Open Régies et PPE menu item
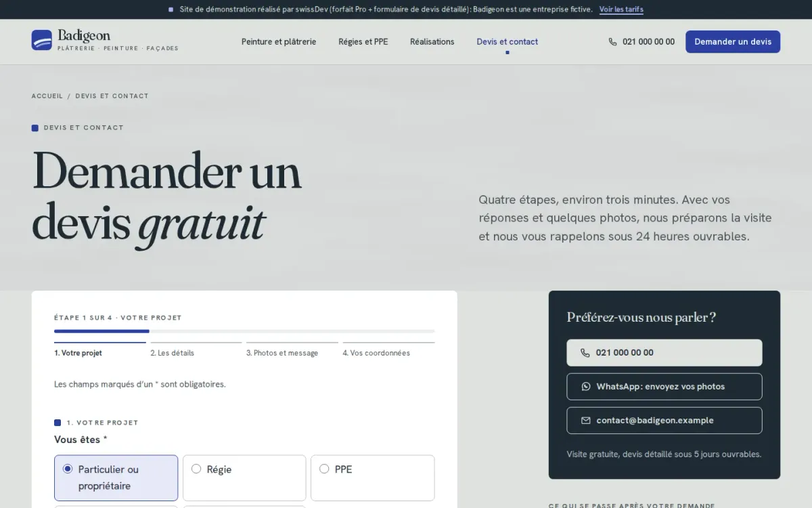812x508 pixels. [x=363, y=42]
